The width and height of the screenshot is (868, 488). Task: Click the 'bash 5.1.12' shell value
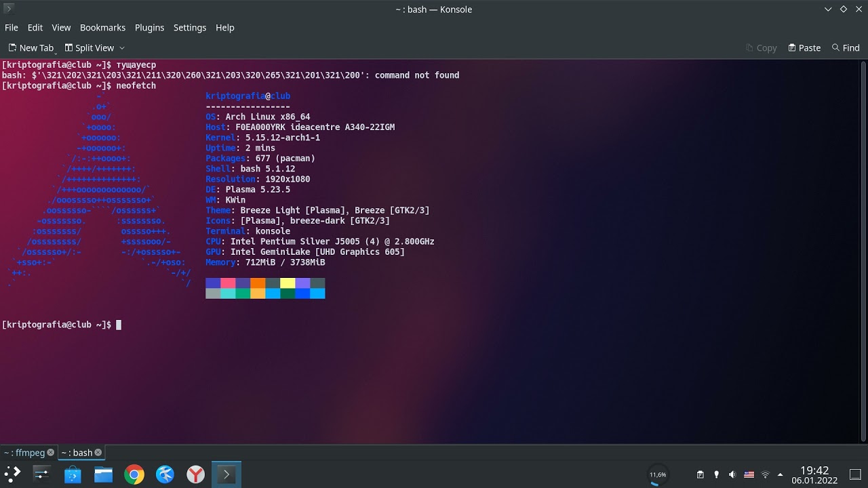tap(268, 169)
